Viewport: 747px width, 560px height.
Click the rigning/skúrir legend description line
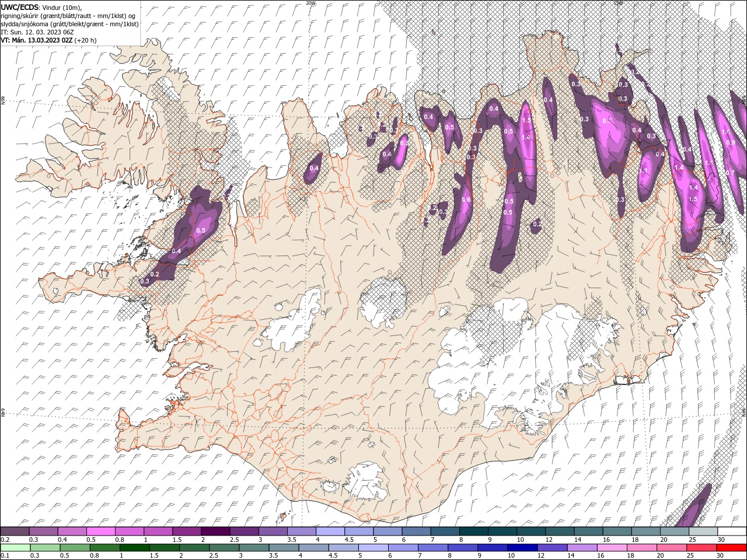click(68, 15)
